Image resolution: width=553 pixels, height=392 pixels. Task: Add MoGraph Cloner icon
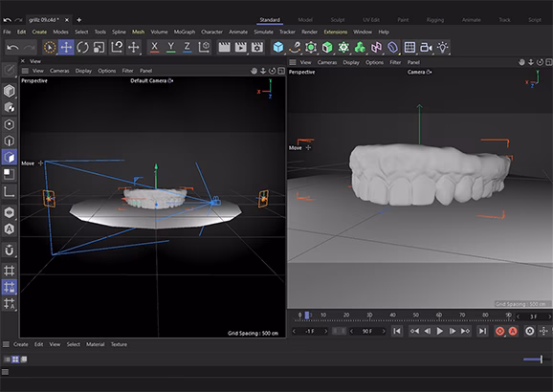point(343,47)
